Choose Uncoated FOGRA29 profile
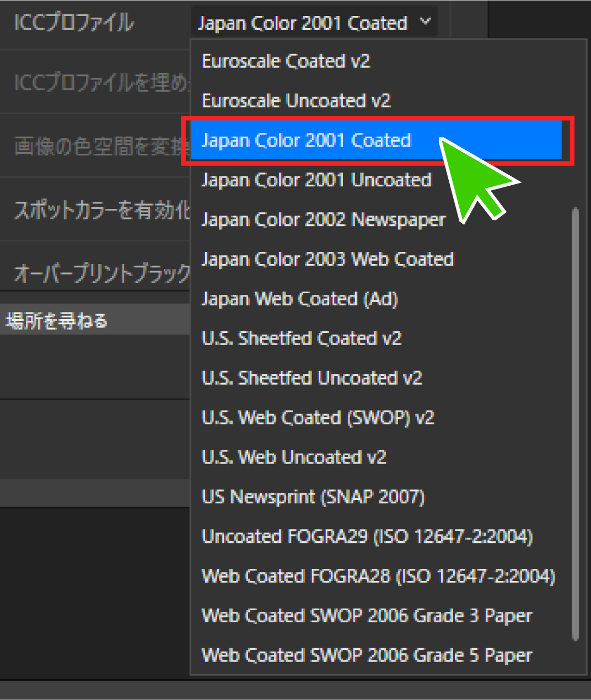 click(x=367, y=537)
